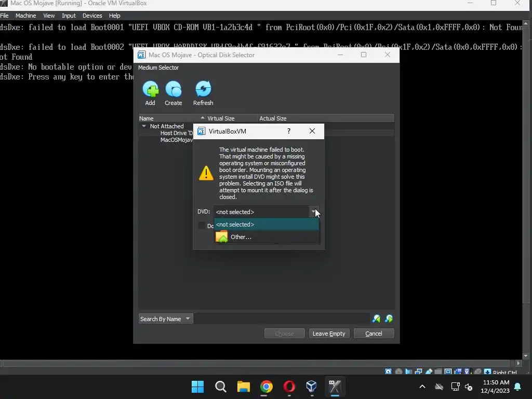Close the VirtualBoxVM warning dialog
The image size is (532, 399).
click(x=312, y=131)
